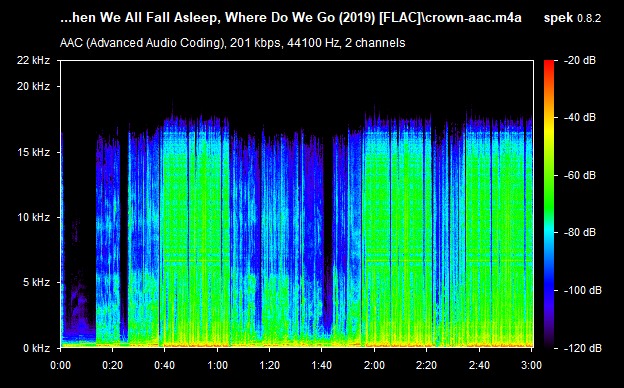Click the -120 dB legend label
The height and width of the screenshot is (388, 624).
(x=583, y=348)
